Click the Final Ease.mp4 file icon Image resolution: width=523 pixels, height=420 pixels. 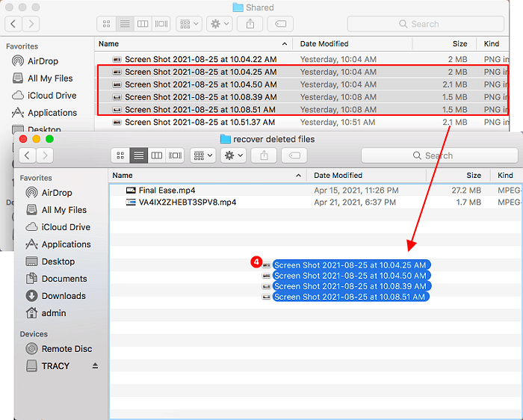tap(131, 191)
